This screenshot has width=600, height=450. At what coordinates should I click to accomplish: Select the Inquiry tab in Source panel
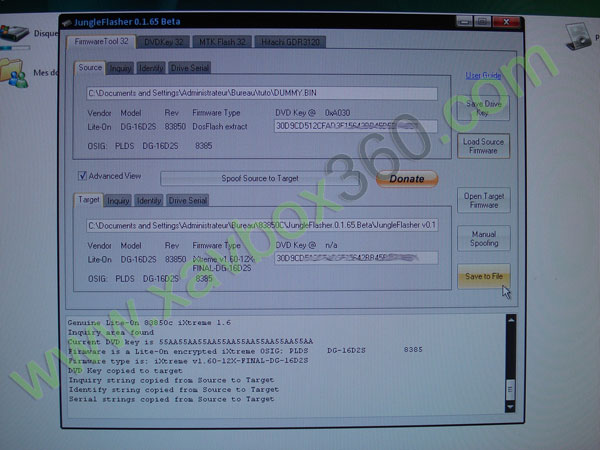(121, 68)
